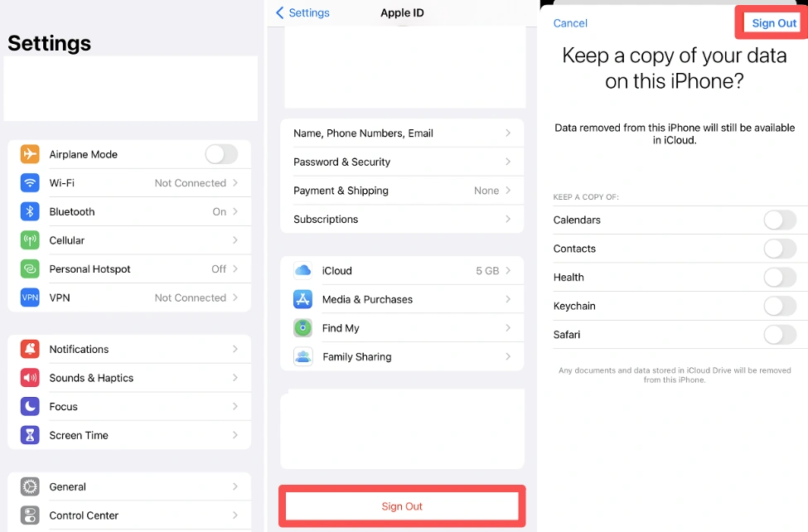The height and width of the screenshot is (532, 808).
Task: Tap the Cellular row chevron
Action: click(235, 240)
